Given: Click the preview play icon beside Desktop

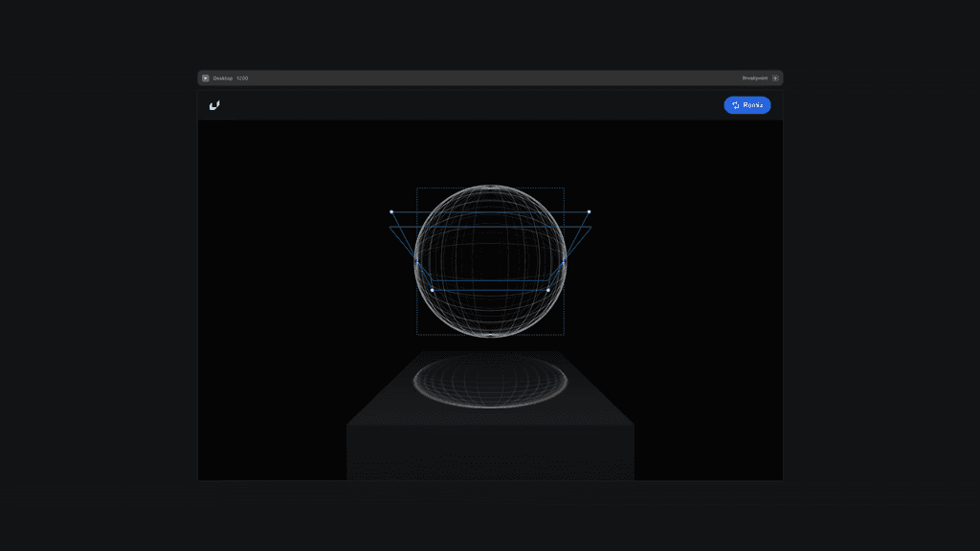Looking at the screenshot, I should 206,77.
